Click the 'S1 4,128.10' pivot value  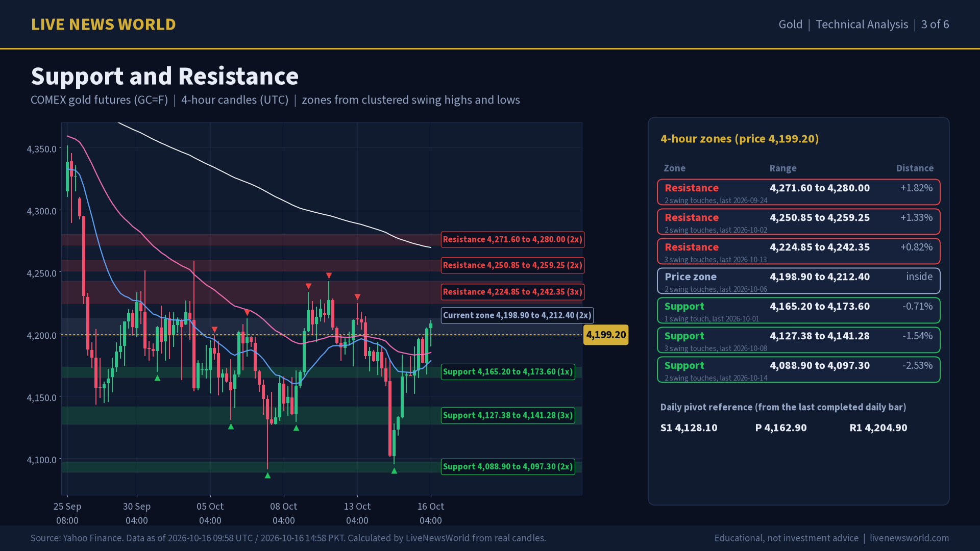(689, 428)
